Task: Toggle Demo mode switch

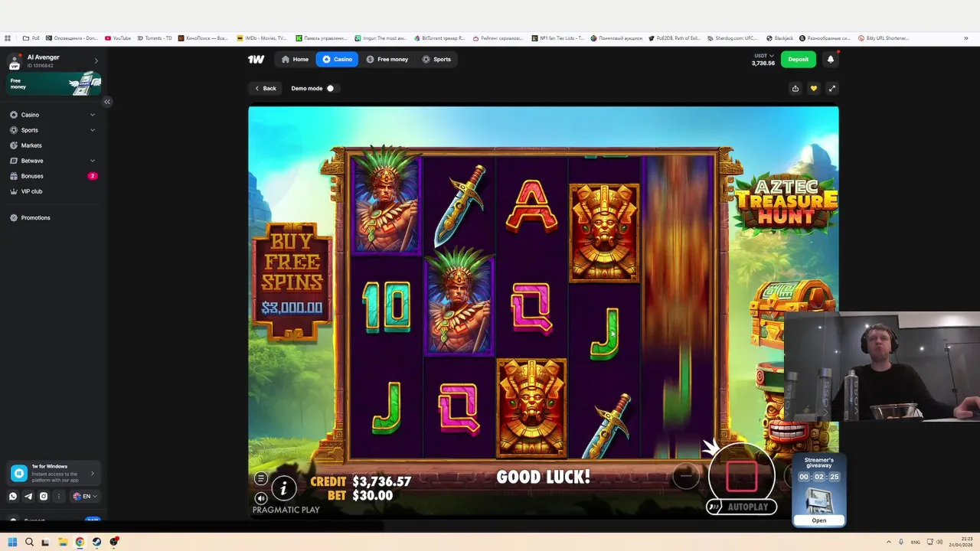Action: [330, 88]
